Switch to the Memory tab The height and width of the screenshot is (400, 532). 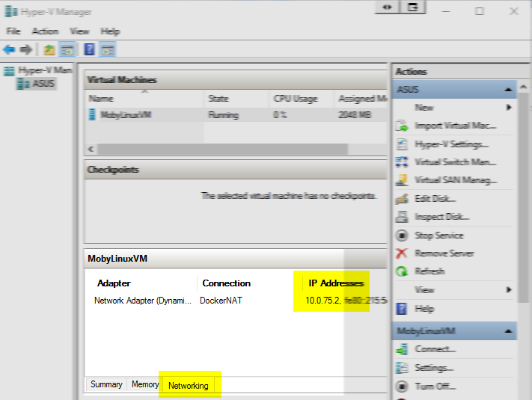(x=145, y=384)
